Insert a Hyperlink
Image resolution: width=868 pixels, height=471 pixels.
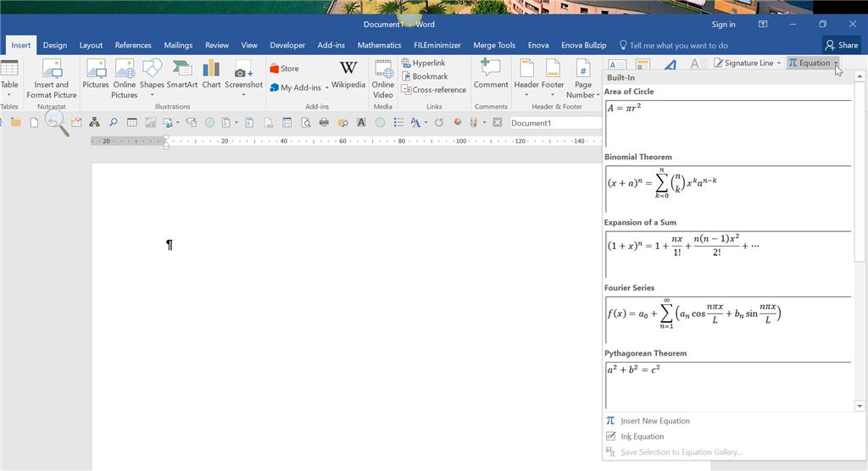424,63
